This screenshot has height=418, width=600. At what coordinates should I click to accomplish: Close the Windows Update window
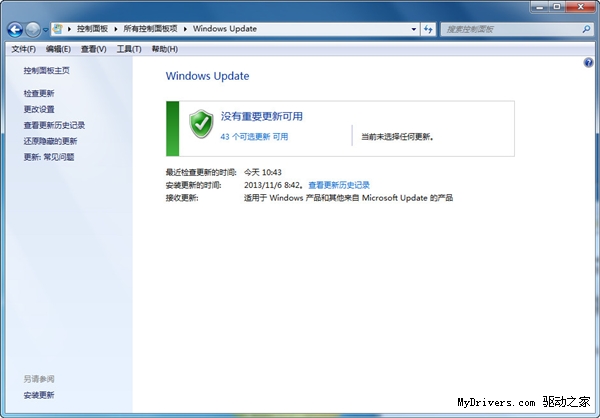coord(580,7)
